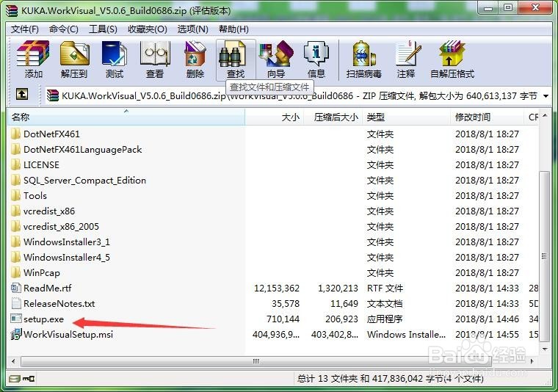Click the ReadMe.rtf file icon

(16, 288)
